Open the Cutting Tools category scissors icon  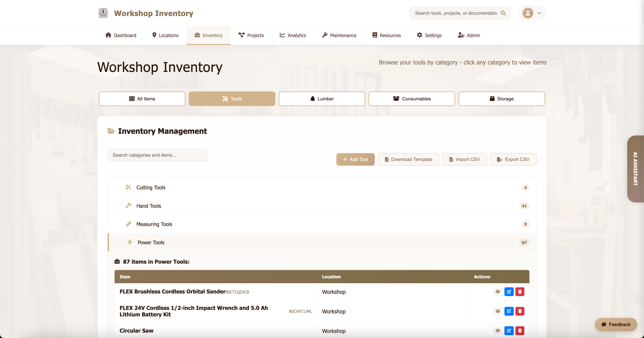[129, 187]
